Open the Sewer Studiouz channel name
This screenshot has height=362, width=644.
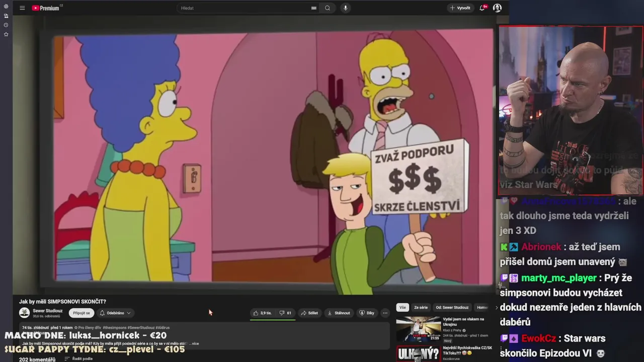point(48,311)
